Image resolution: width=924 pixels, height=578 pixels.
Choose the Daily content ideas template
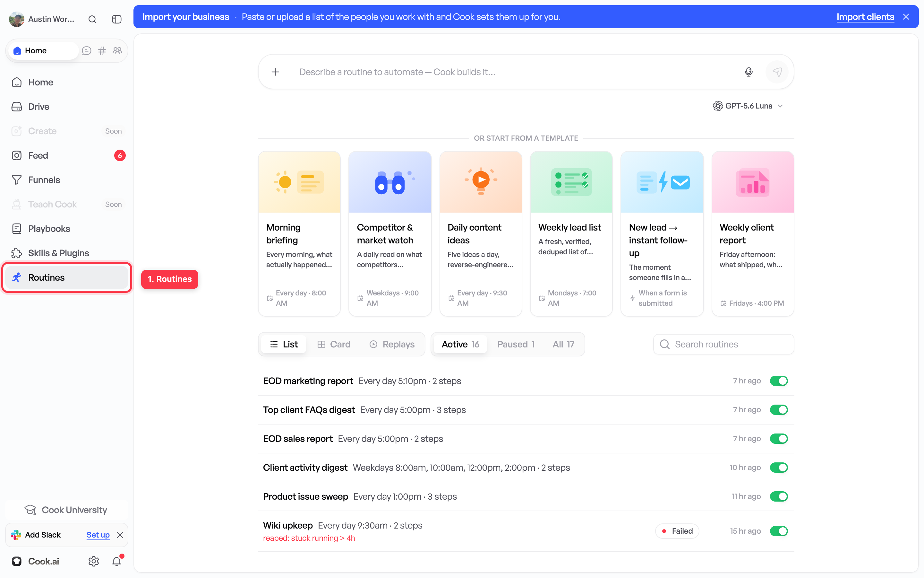coord(481,233)
